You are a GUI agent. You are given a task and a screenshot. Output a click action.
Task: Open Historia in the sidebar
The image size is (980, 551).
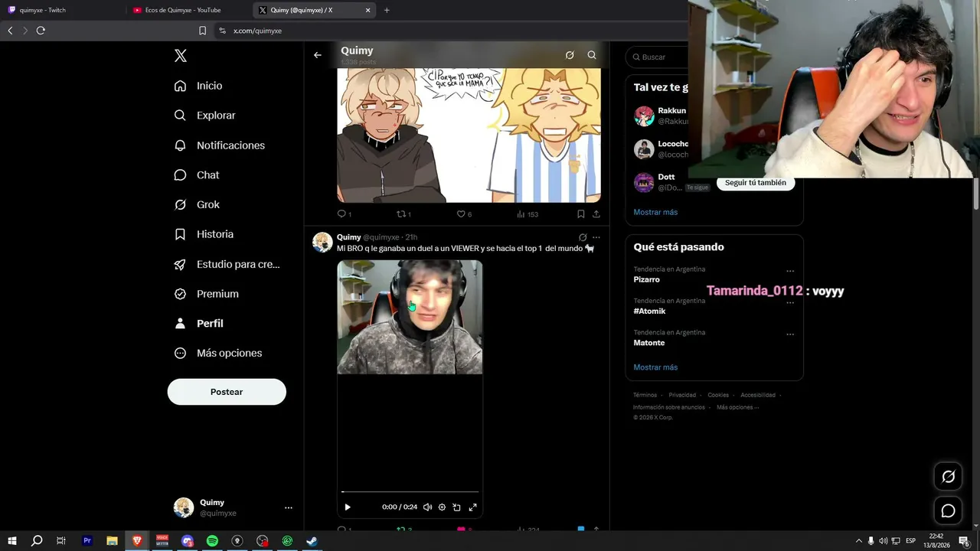pos(204,234)
